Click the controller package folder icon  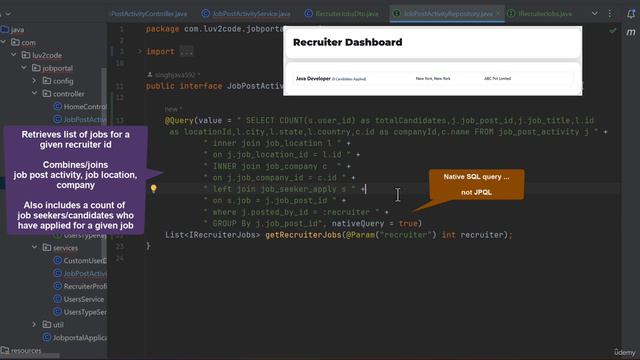pyautogui.click(x=47, y=93)
